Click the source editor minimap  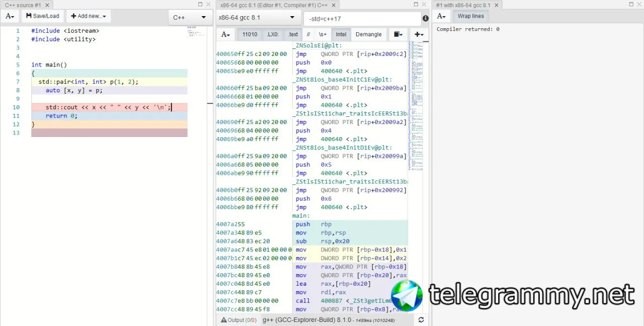(x=197, y=31)
